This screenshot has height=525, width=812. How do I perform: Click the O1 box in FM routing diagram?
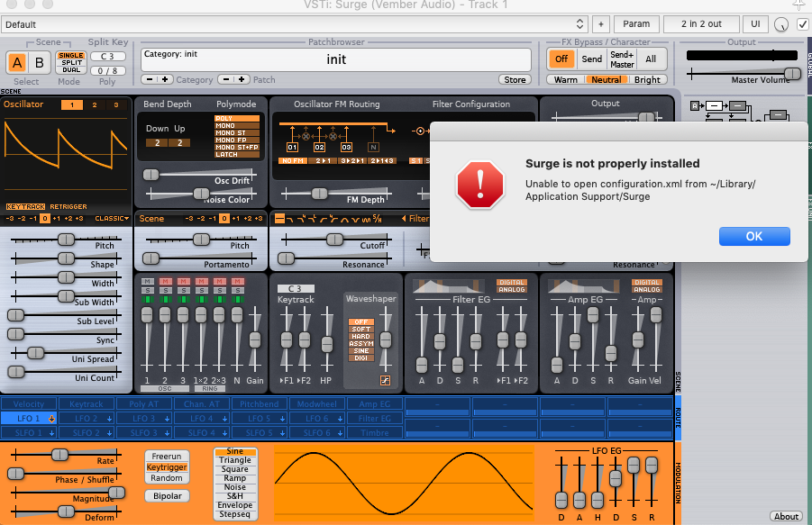click(293, 148)
